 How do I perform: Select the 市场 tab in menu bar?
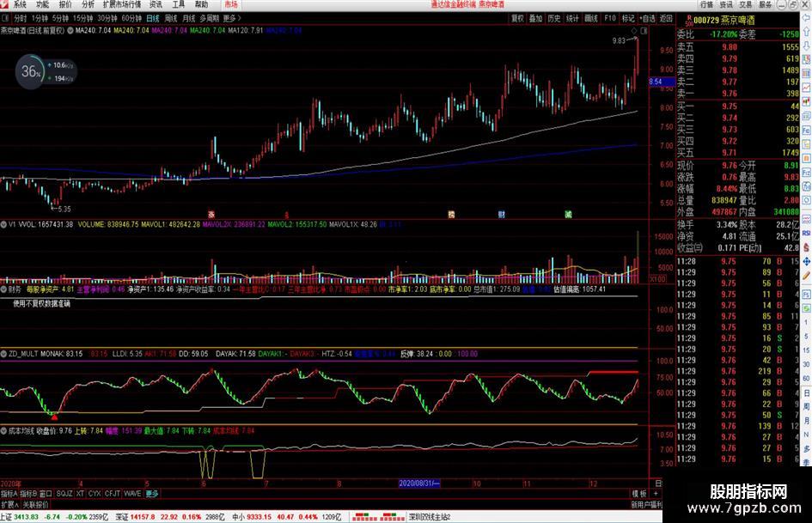pyautogui.click(x=231, y=4)
